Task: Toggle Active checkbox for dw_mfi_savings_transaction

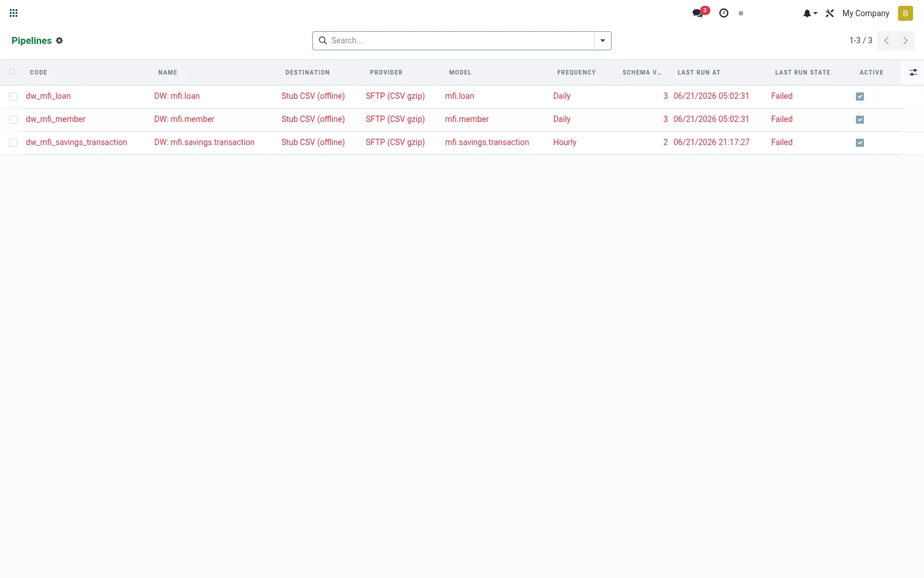Action: coord(860,143)
